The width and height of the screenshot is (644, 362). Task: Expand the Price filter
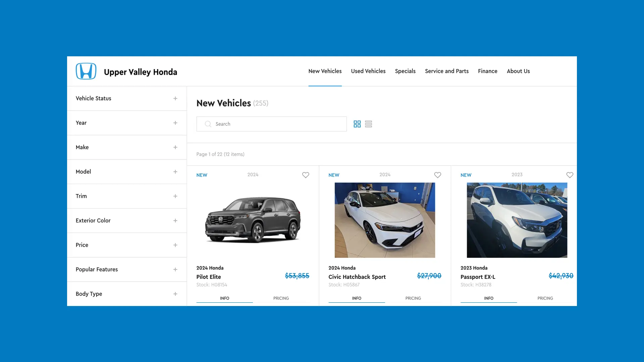(175, 245)
